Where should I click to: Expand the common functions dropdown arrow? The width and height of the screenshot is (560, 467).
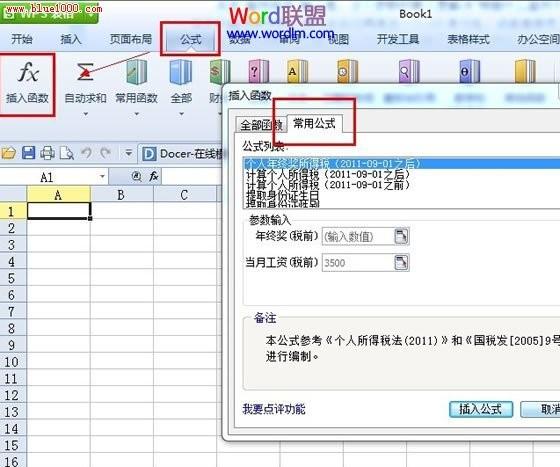pyautogui.click(x=136, y=114)
